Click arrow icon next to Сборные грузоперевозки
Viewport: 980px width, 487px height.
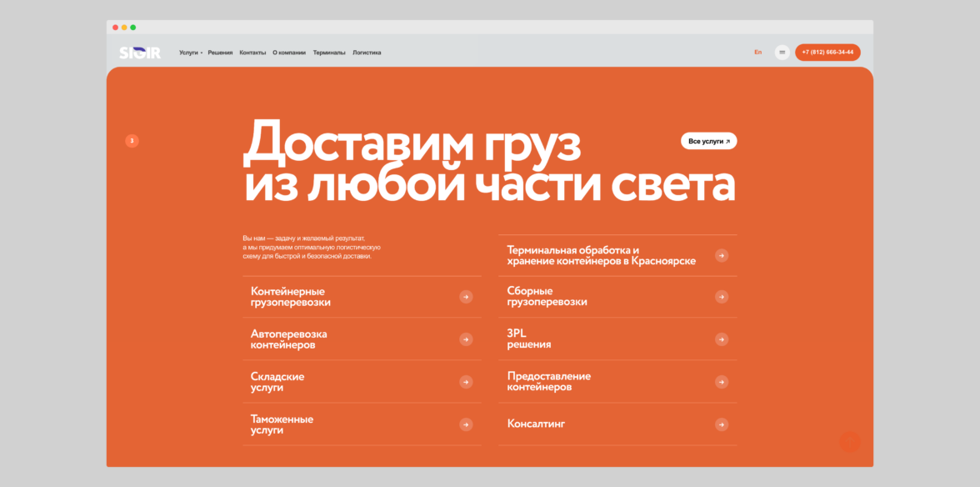tap(722, 297)
